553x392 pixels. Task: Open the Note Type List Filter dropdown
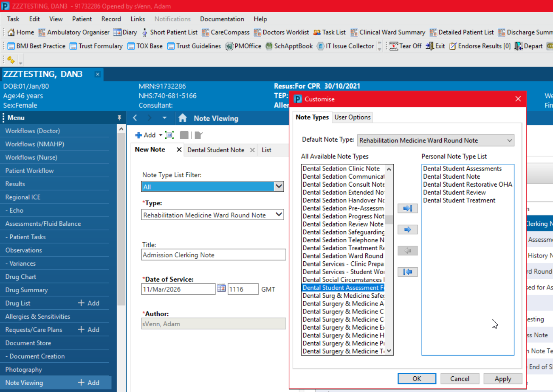tap(279, 186)
